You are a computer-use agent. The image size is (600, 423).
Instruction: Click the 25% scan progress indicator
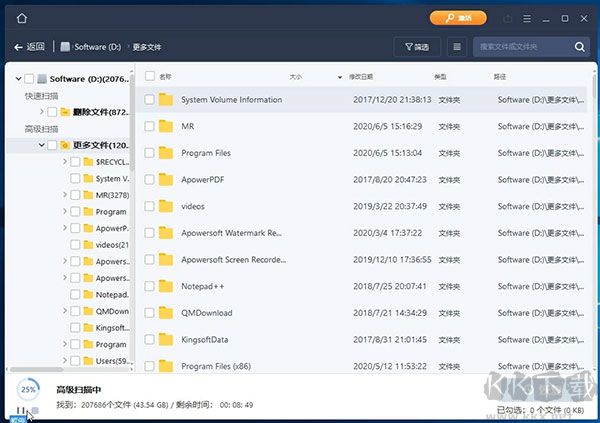tap(28, 388)
